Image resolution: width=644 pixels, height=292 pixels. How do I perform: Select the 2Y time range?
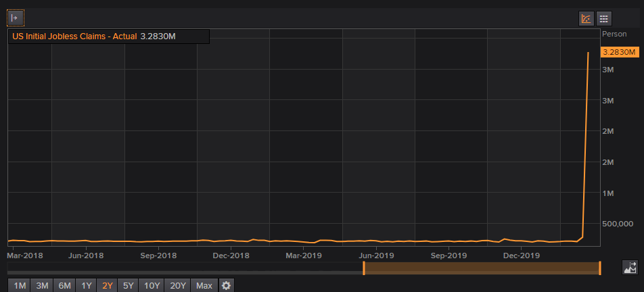pyautogui.click(x=107, y=285)
